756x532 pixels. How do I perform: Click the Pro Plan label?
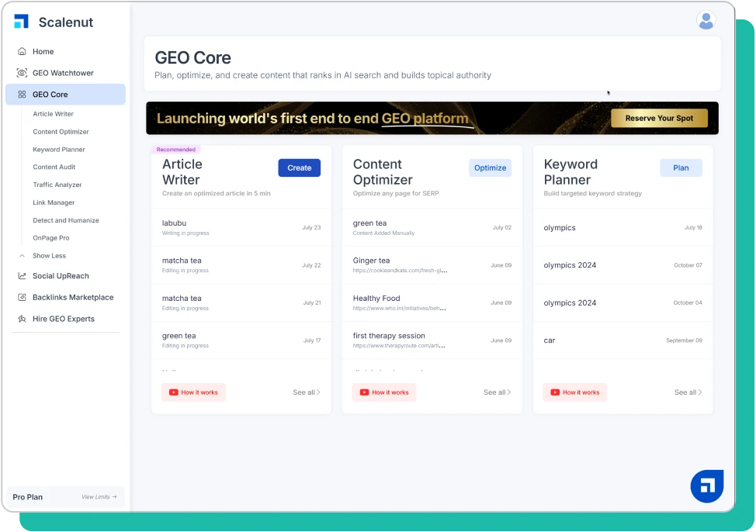[x=27, y=497]
